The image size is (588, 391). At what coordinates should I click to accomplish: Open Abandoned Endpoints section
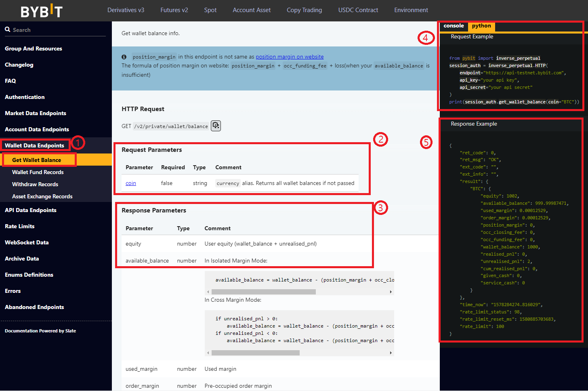[x=34, y=307]
